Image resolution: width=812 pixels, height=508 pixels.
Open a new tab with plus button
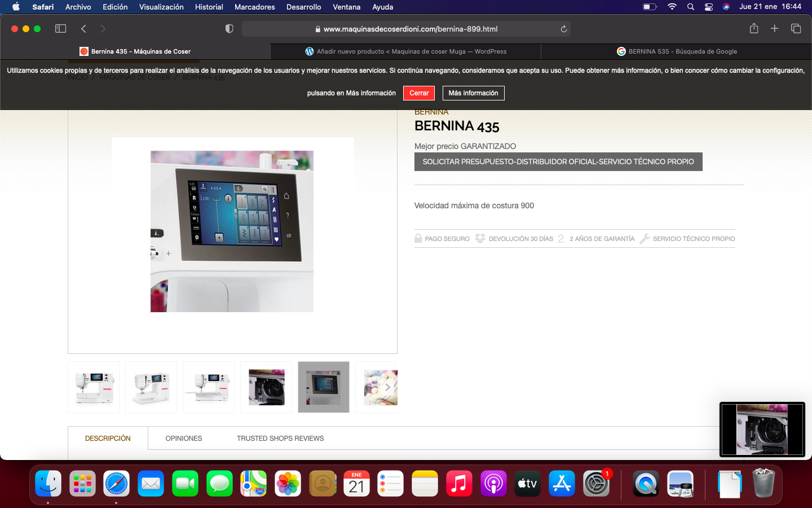pyautogui.click(x=775, y=28)
